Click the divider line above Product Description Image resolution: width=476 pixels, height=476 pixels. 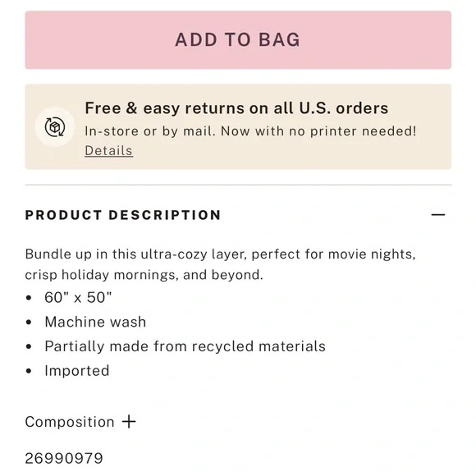coord(238,185)
